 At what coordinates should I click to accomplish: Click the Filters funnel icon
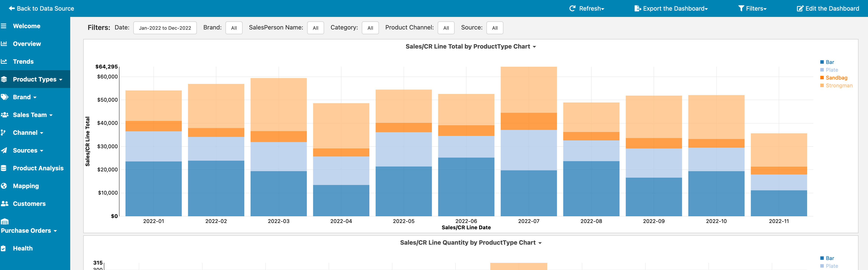coord(741,8)
